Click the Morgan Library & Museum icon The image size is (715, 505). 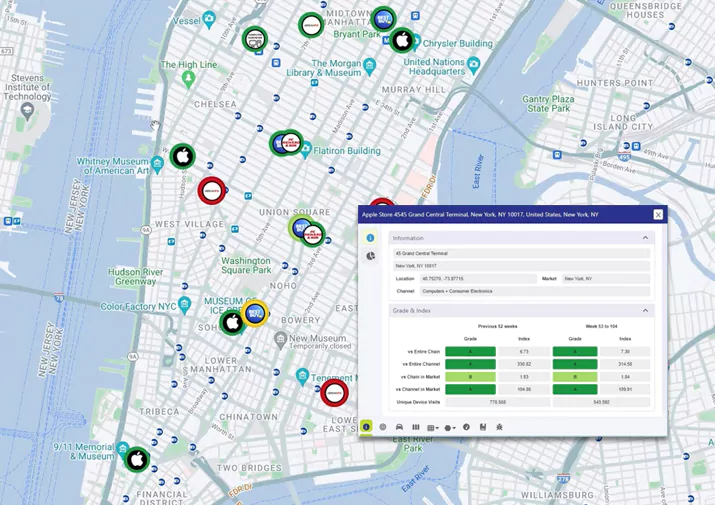click(x=369, y=66)
